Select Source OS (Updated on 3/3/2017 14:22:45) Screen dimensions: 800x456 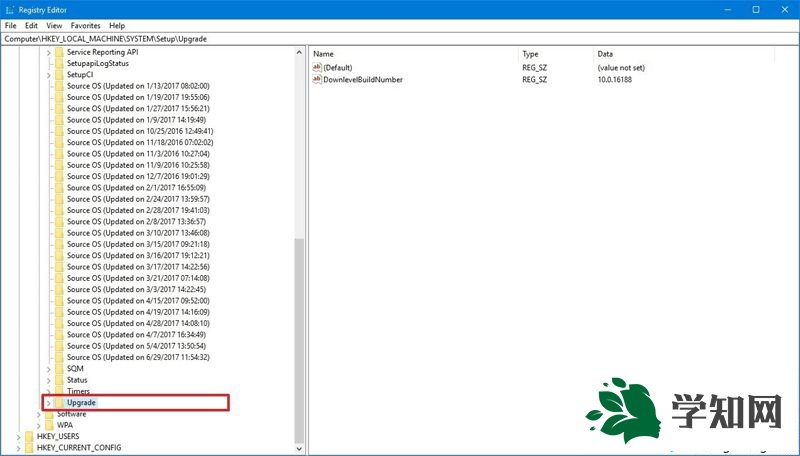(x=136, y=289)
